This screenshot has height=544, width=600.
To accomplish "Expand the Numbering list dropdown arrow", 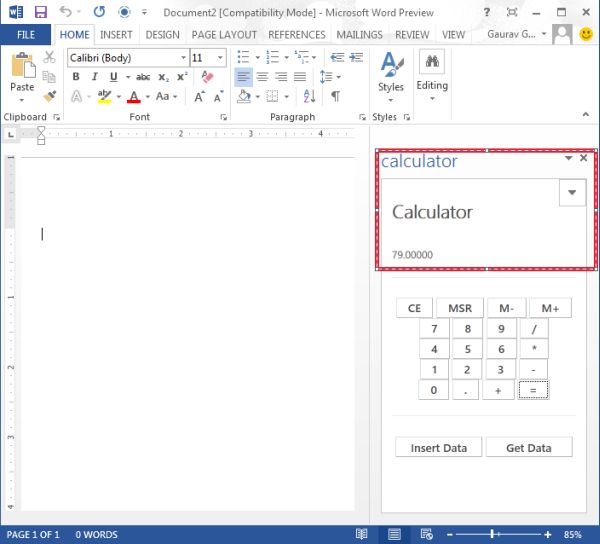I will click(287, 58).
